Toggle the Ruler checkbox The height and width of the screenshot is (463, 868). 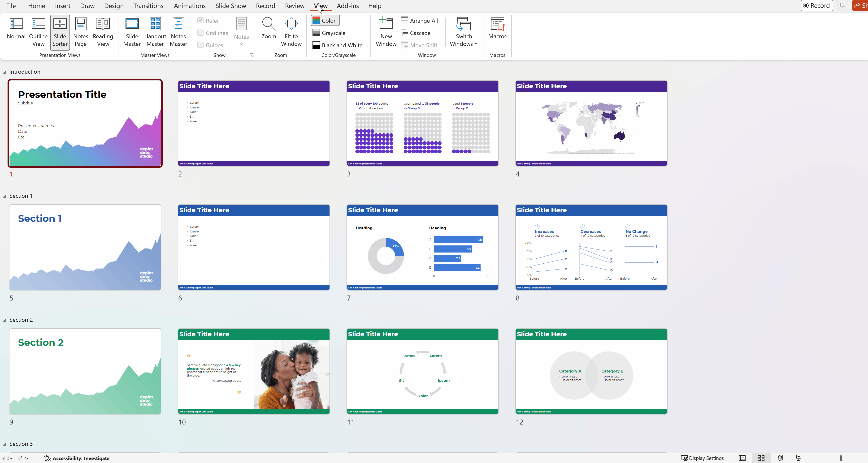(200, 21)
